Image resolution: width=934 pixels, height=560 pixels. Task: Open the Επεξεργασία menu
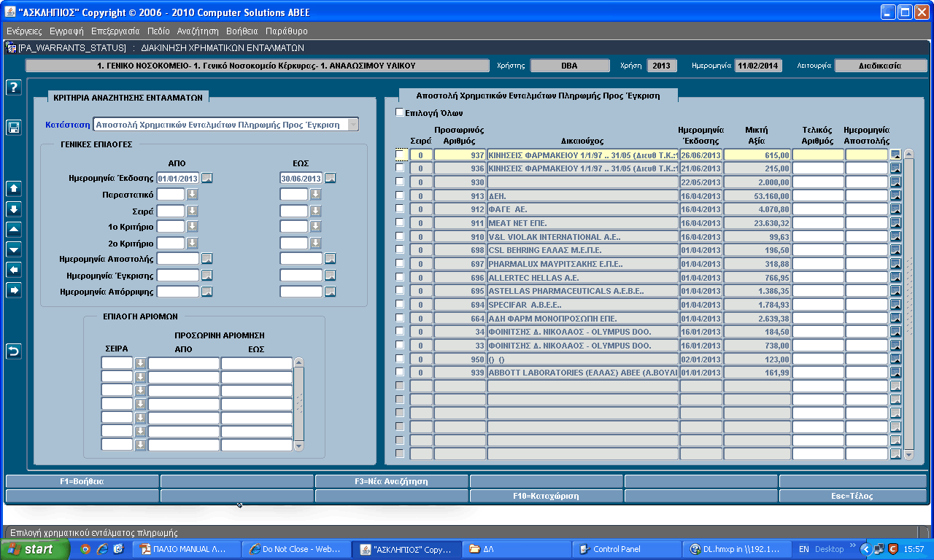click(115, 31)
